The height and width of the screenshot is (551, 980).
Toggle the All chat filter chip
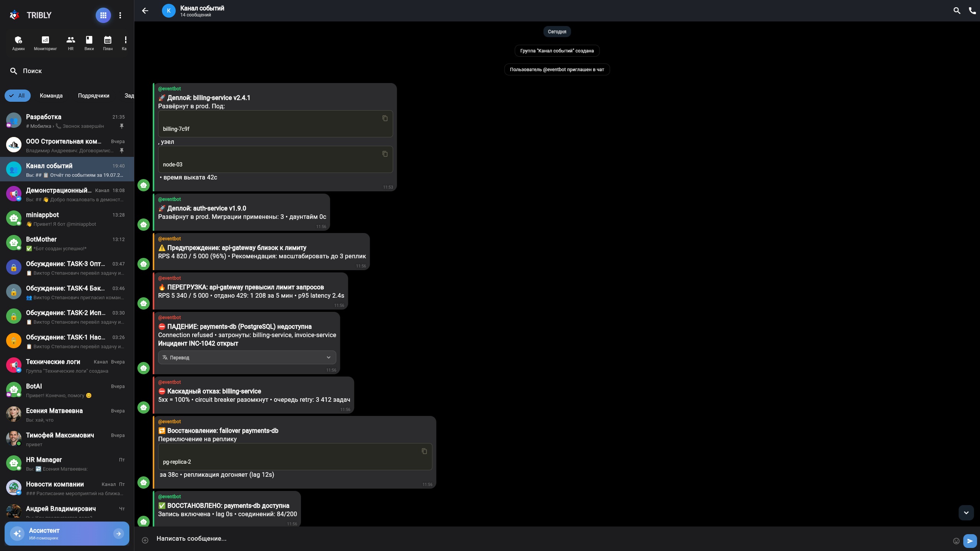(18, 96)
